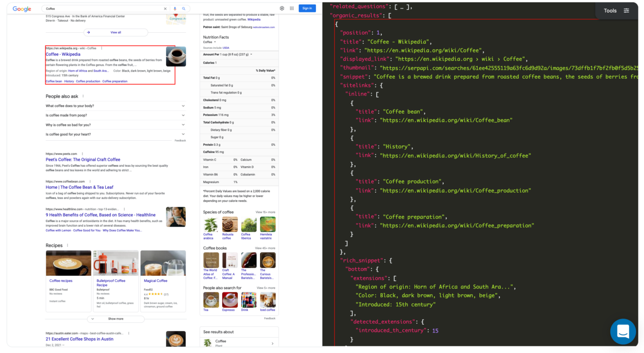
Task: Expand 'Is coffee made from poop?'
Action: click(x=116, y=116)
